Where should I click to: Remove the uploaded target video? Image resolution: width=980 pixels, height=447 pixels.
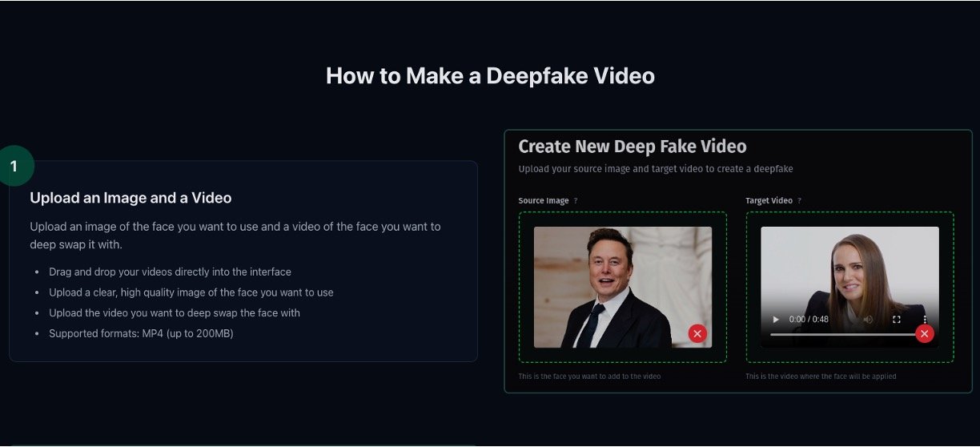(925, 333)
